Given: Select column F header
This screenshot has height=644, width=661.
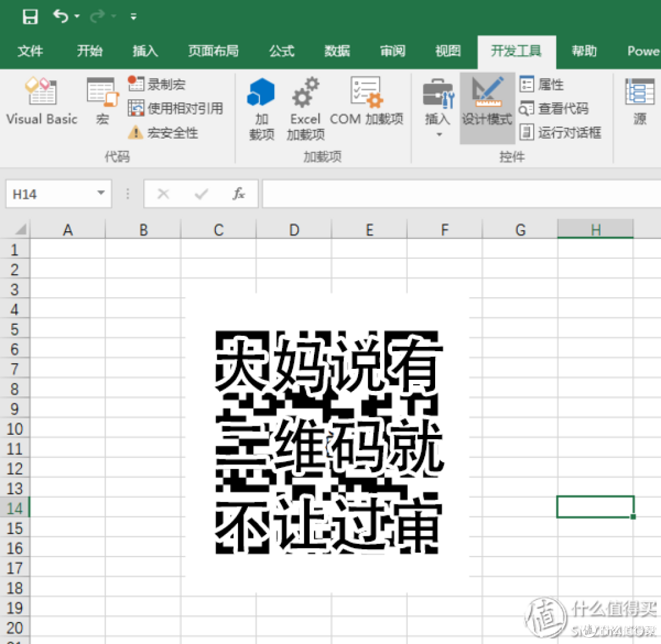Looking at the screenshot, I should coord(445,230).
